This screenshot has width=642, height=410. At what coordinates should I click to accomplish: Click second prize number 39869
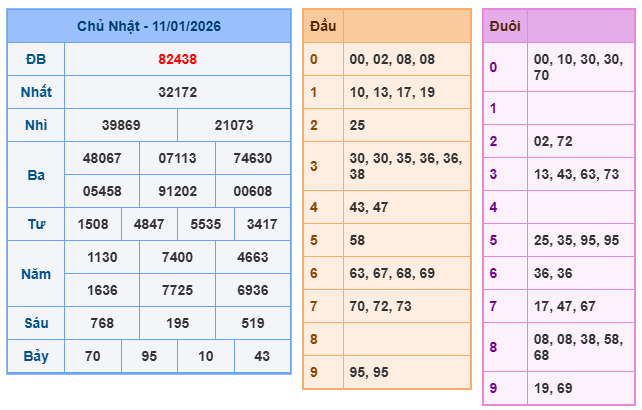click(x=121, y=125)
